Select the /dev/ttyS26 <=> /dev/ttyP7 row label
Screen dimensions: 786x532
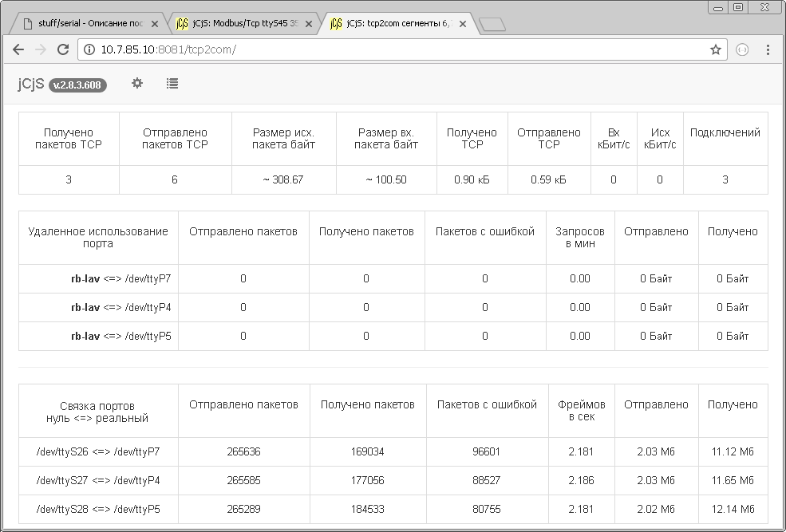(x=98, y=451)
